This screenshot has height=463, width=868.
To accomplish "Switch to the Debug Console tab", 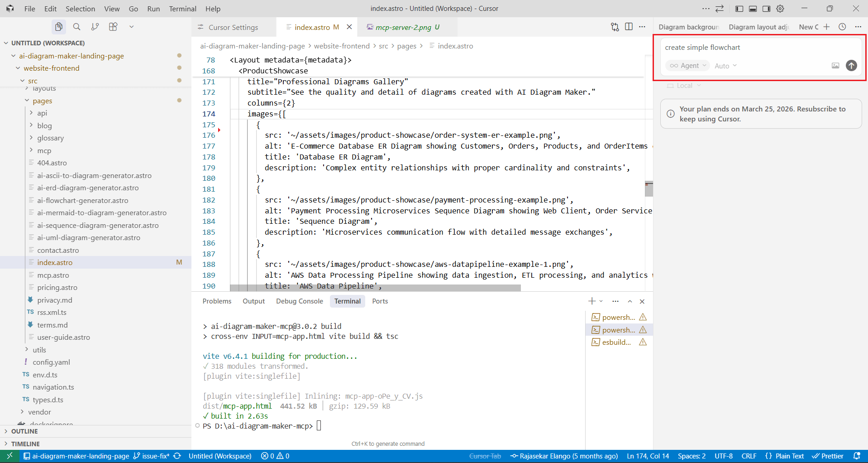I will click(299, 301).
